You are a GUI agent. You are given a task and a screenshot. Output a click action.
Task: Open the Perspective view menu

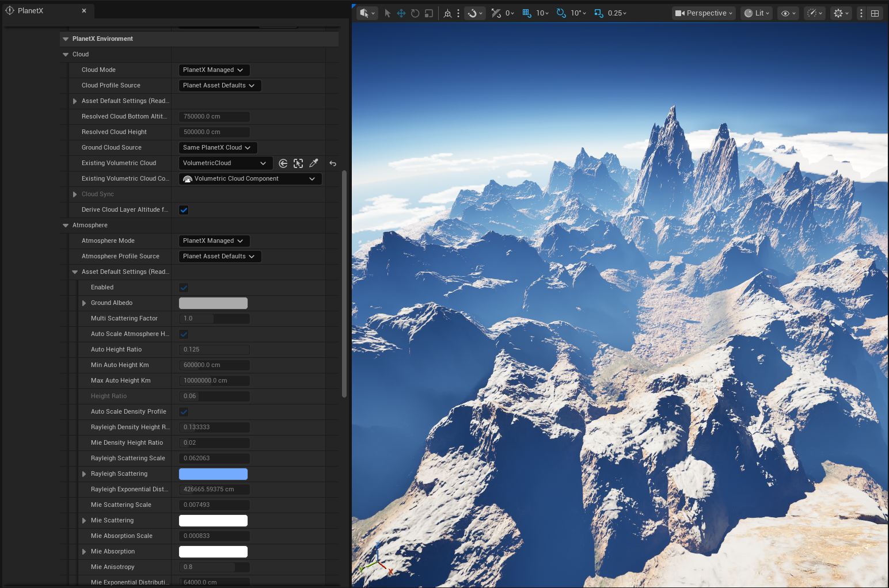pos(704,13)
